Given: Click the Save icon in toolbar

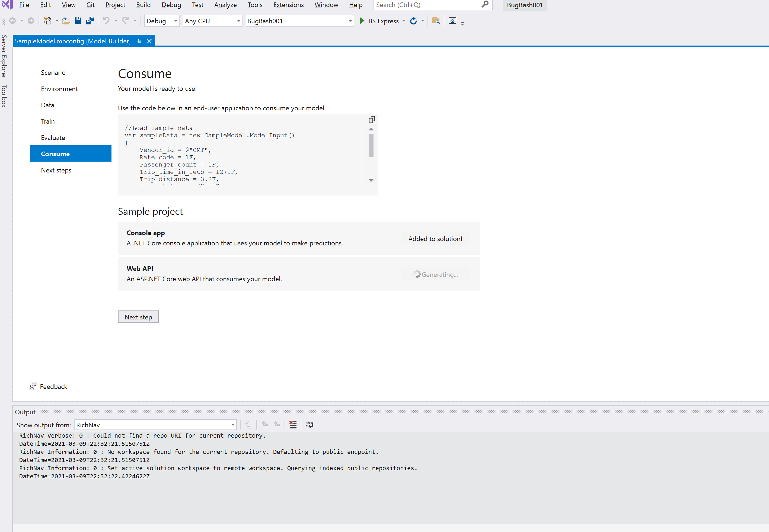Looking at the screenshot, I should click(x=78, y=21).
